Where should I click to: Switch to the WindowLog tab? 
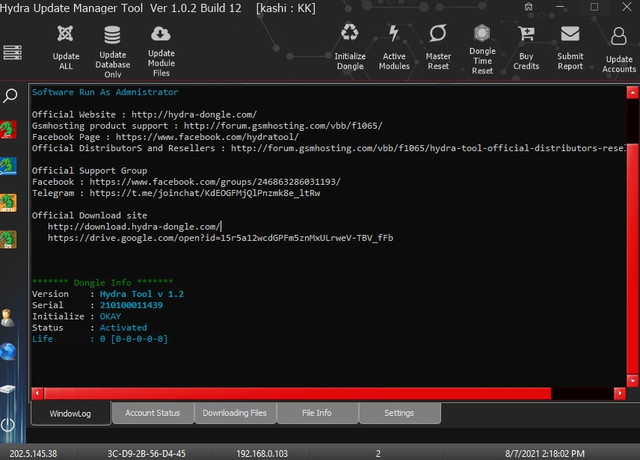70,413
